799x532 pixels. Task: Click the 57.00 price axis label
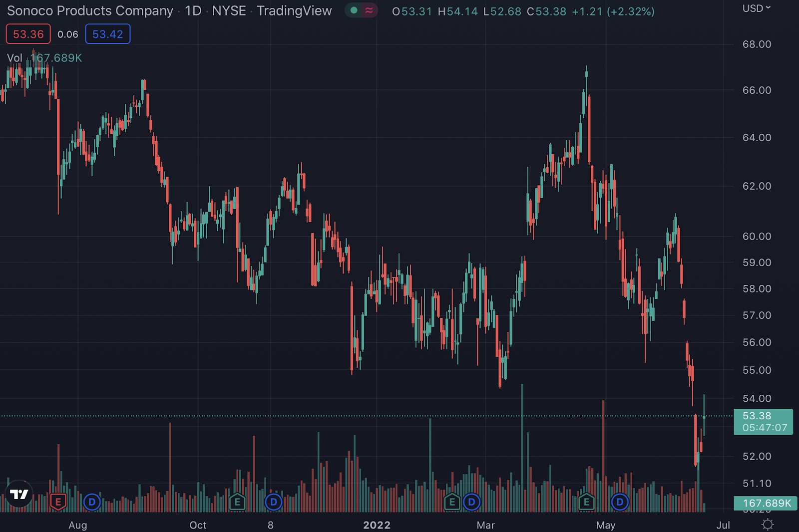(757, 315)
